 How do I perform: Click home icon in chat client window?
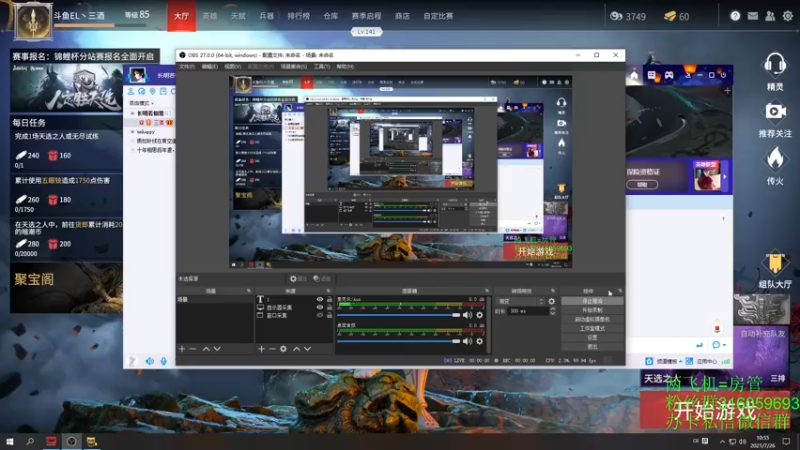tap(634, 75)
